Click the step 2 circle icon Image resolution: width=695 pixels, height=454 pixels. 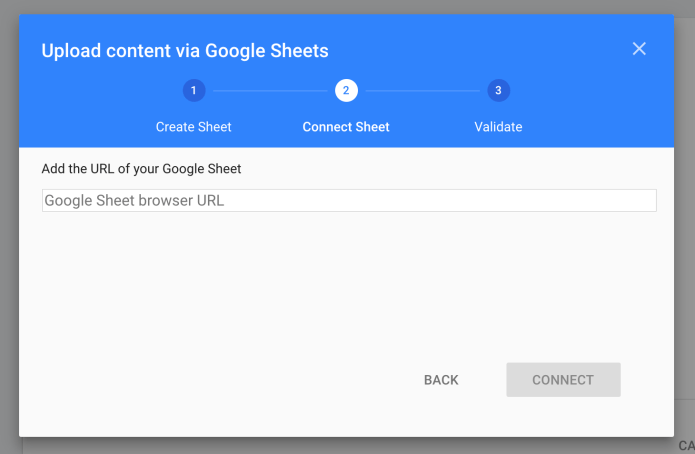tap(346, 91)
